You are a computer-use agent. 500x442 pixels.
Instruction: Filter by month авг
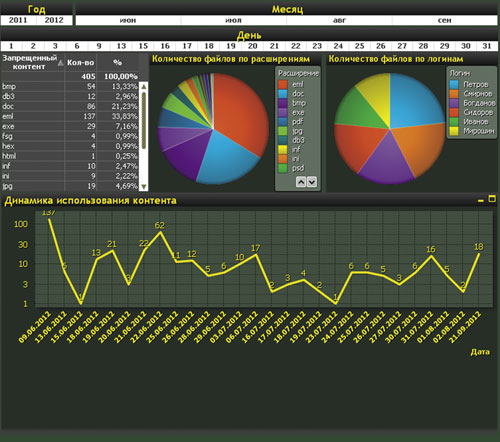(x=339, y=20)
